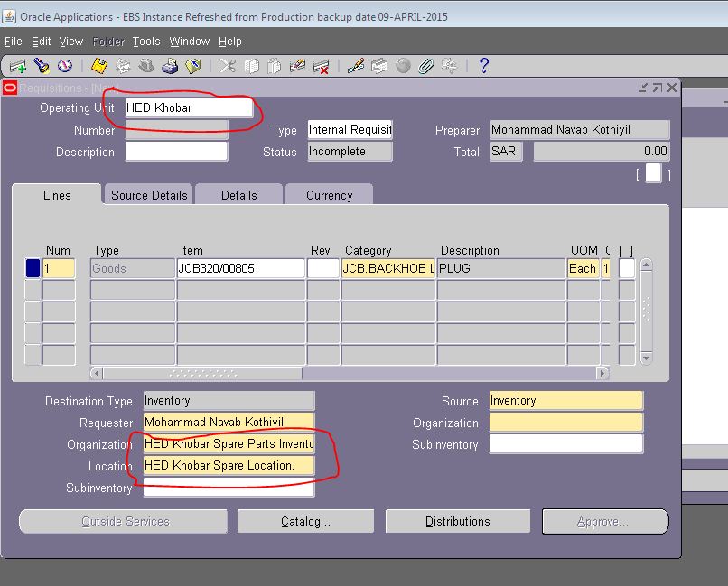728x586 pixels.
Task: Click the Translations globe icon
Action: click(x=401, y=65)
